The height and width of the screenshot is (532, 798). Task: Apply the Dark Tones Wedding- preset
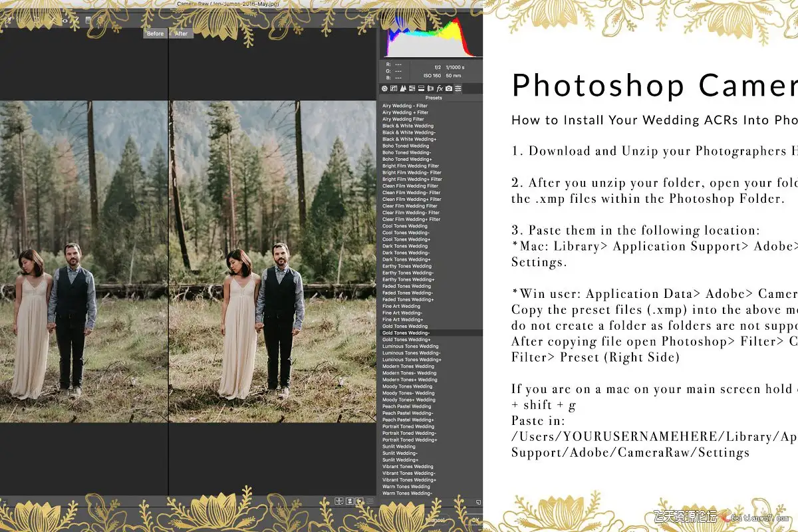tap(406, 253)
